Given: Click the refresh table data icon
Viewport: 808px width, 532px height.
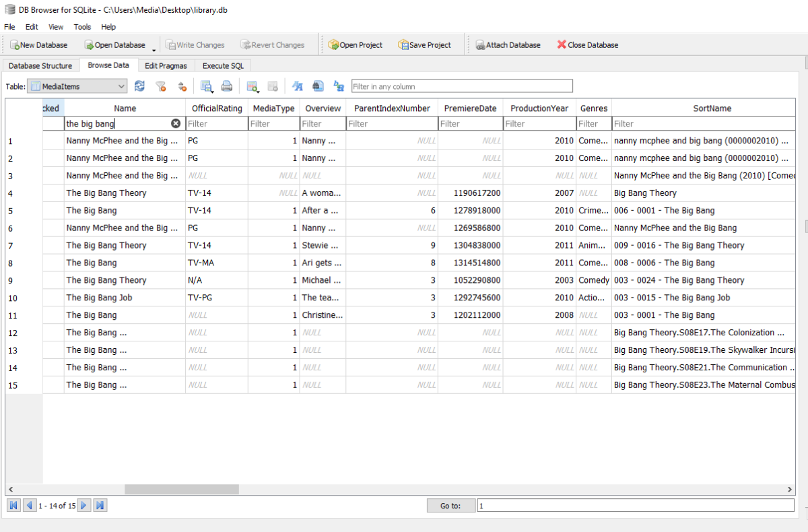Looking at the screenshot, I should (x=139, y=86).
